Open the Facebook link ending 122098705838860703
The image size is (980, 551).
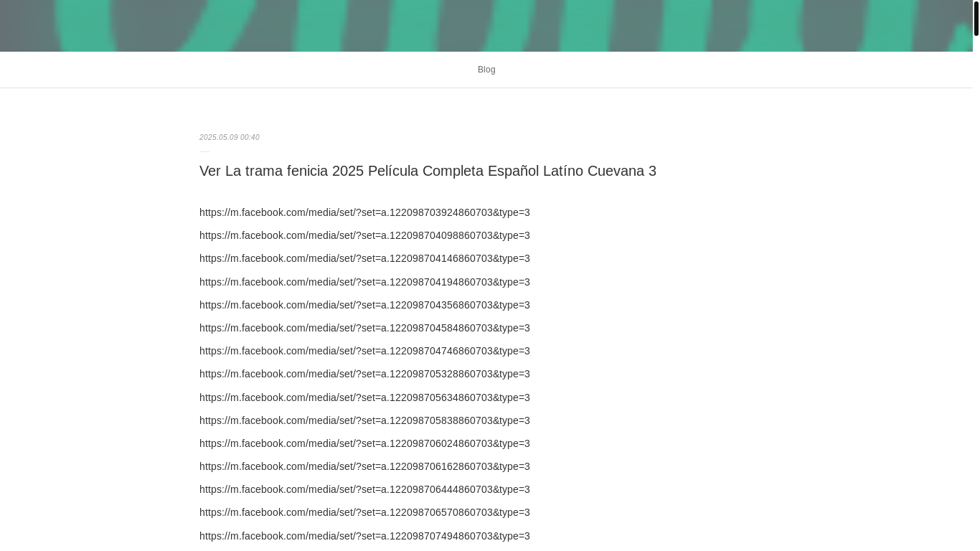click(x=364, y=420)
